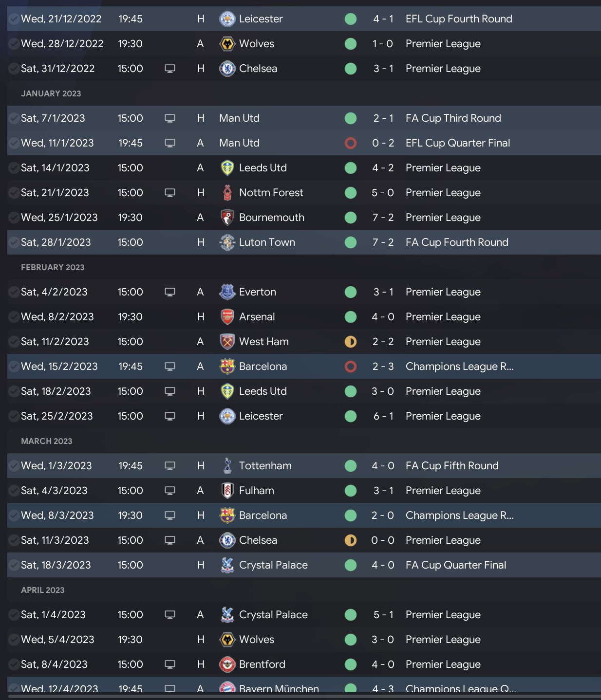Viewport: 601px width, 700px height.
Task: Toggle the checkmark beside Sat, 14/1/2023 fixture
Action: [x=14, y=168]
